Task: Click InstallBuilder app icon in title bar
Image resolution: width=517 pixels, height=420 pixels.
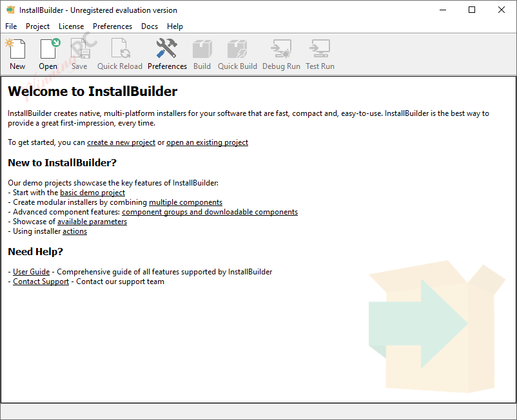Action: tap(10, 10)
